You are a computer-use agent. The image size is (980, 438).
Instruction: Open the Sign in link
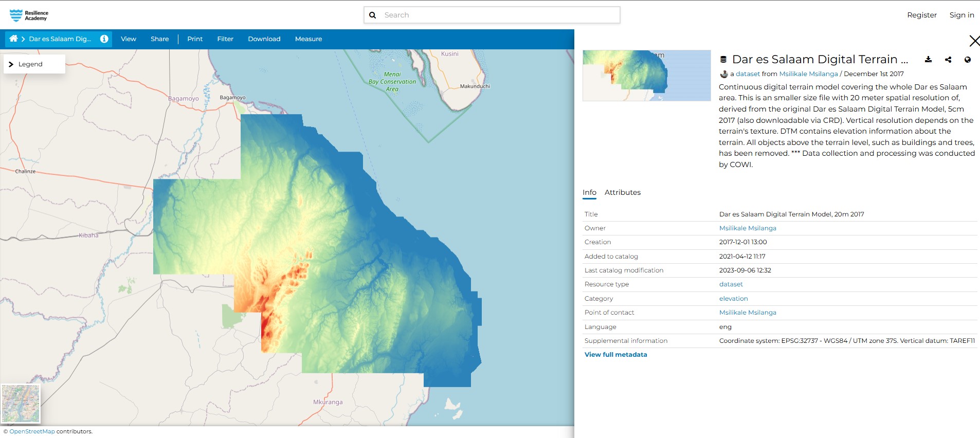[961, 15]
